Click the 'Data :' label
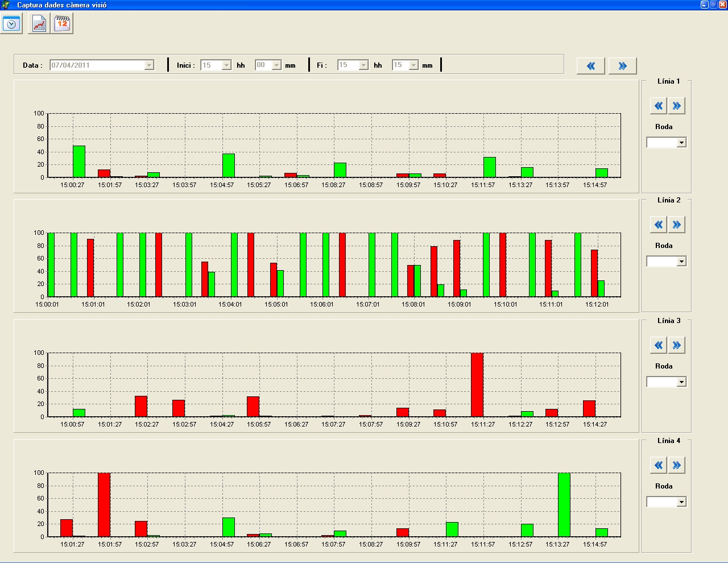This screenshot has height=563, width=728. [32, 65]
